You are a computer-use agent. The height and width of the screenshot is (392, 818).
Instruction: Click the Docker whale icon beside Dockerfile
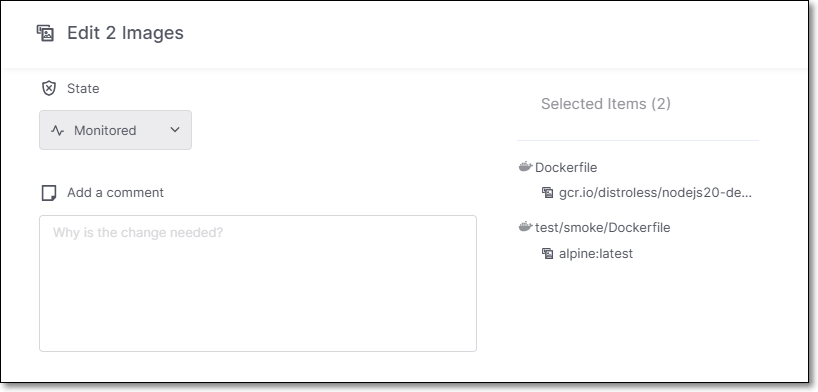[525, 167]
